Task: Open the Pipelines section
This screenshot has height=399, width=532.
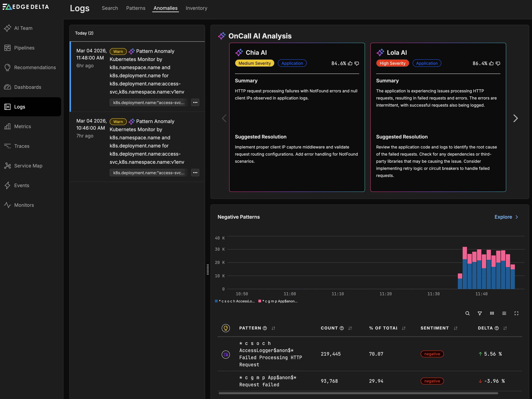Action: pyautogui.click(x=24, y=48)
